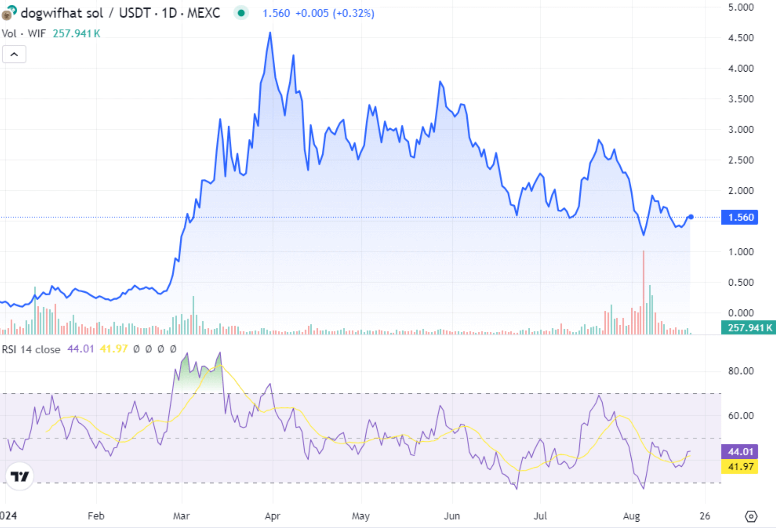Click the yellow 41.97 RSI axis label
The height and width of the screenshot is (532, 782).
tap(739, 466)
